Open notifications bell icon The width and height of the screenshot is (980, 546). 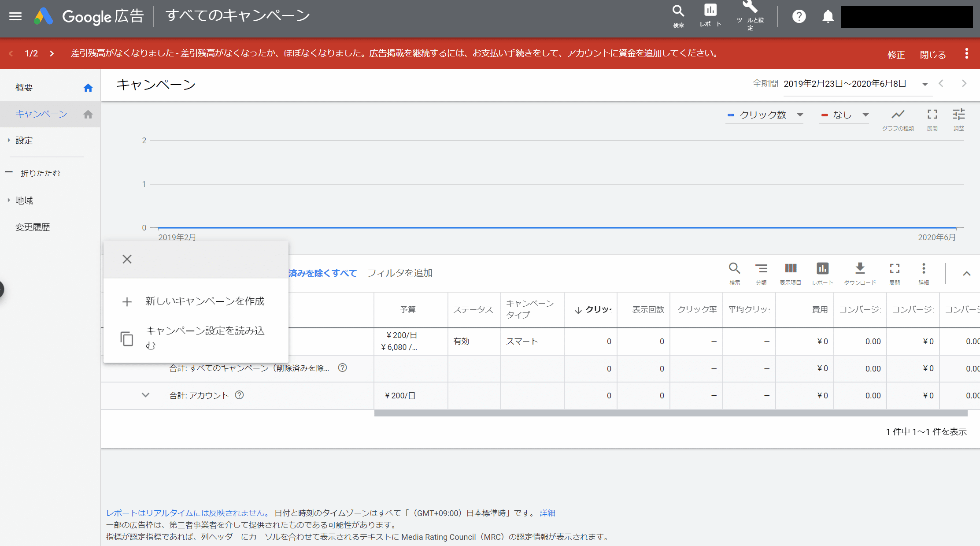[x=828, y=17]
